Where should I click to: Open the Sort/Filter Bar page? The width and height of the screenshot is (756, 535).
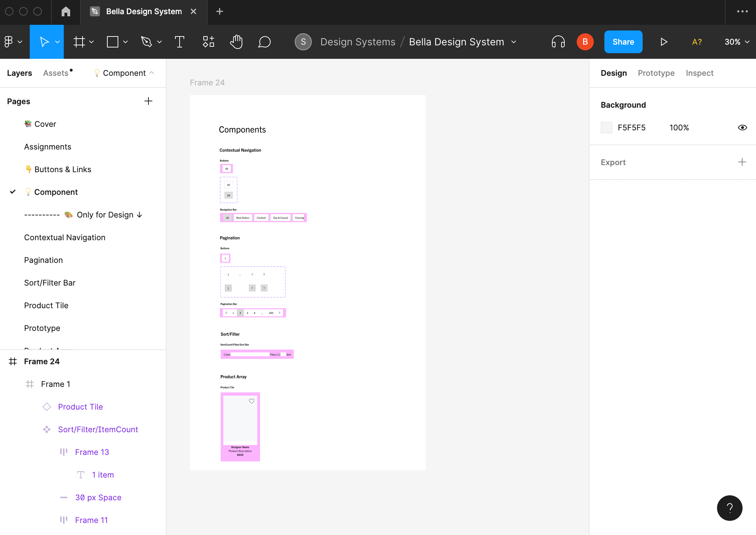click(x=50, y=283)
